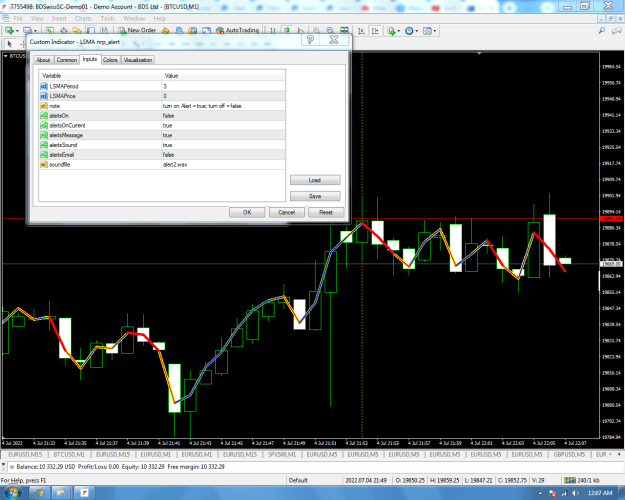The image size is (625, 500).
Task: Edit the soundfile value alert2.wav
Action: tap(223, 164)
